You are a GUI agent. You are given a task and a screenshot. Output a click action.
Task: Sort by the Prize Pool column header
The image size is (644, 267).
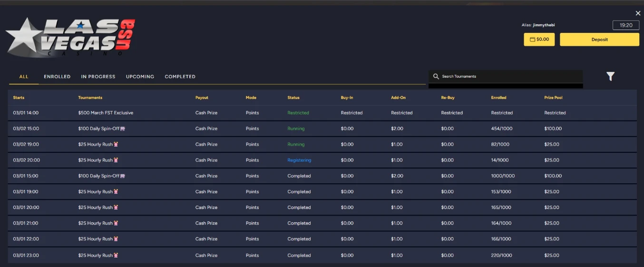click(553, 98)
